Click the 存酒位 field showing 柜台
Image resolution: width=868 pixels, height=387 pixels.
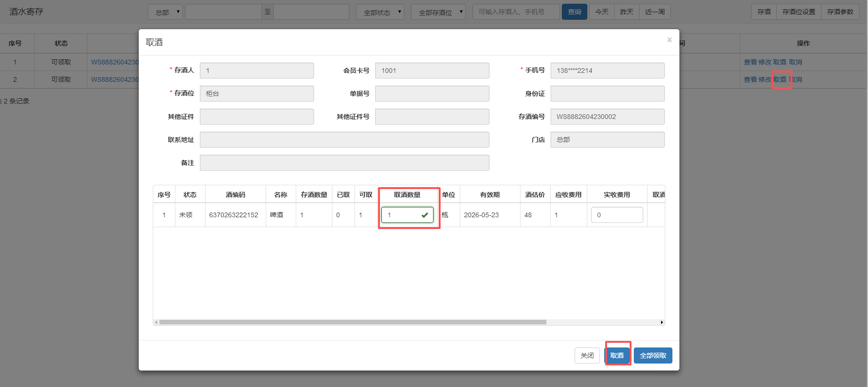click(x=257, y=94)
